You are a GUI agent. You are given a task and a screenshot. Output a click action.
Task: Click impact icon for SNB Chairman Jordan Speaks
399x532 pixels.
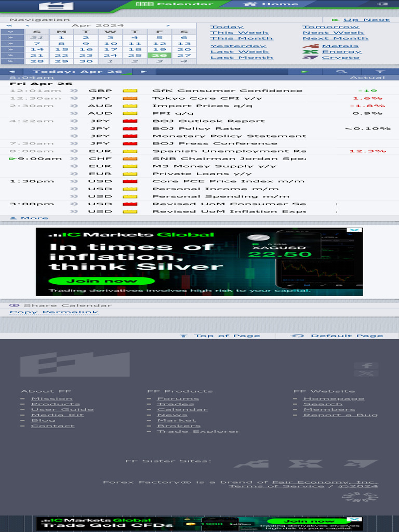tap(130, 158)
